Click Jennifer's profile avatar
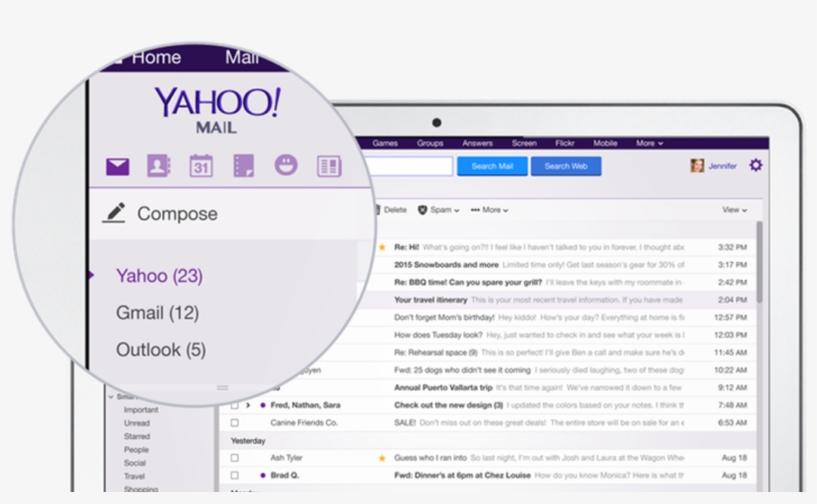The width and height of the screenshot is (817, 504). coord(697,165)
